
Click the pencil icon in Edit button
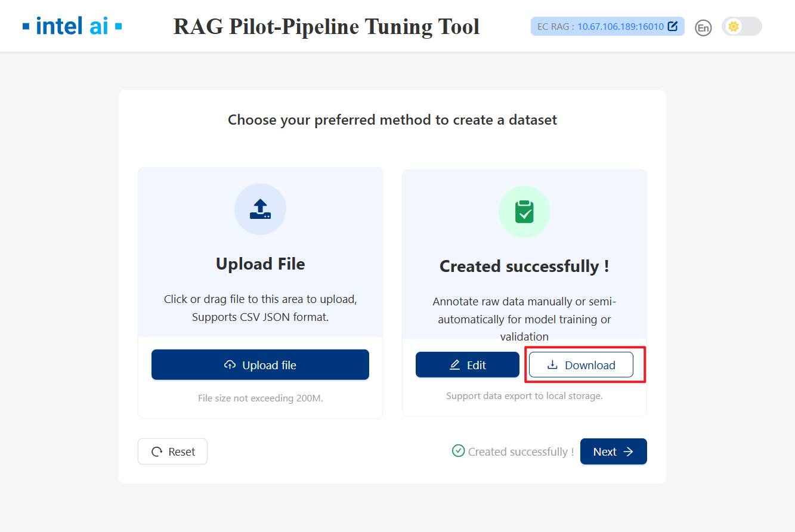[454, 365]
